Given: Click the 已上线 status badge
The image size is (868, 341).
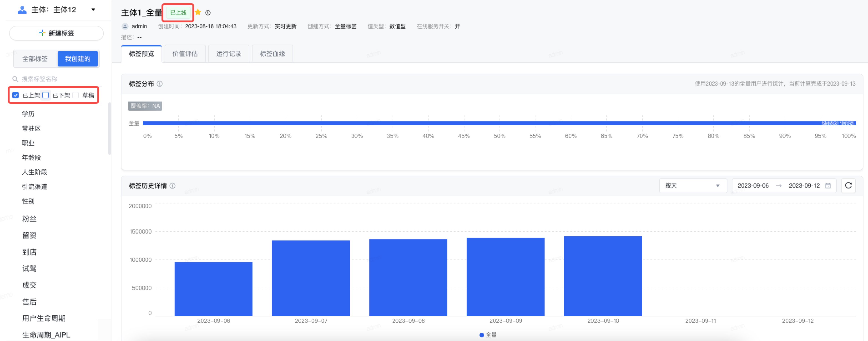Looking at the screenshot, I should click(x=178, y=13).
